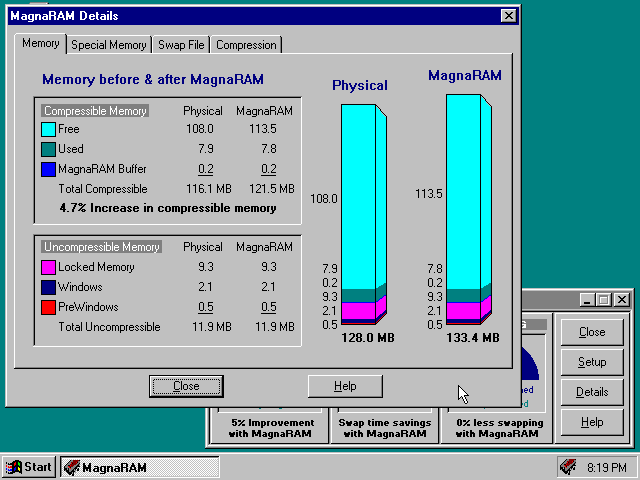Click the cyan Free color swatch
Image resolution: width=640 pixels, height=480 pixels.
tap(48, 129)
